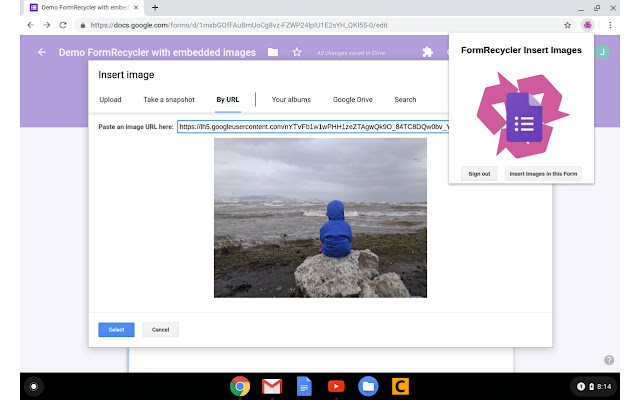The width and height of the screenshot is (640, 400).
Task: Select the By URL tab
Action: pos(228,100)
